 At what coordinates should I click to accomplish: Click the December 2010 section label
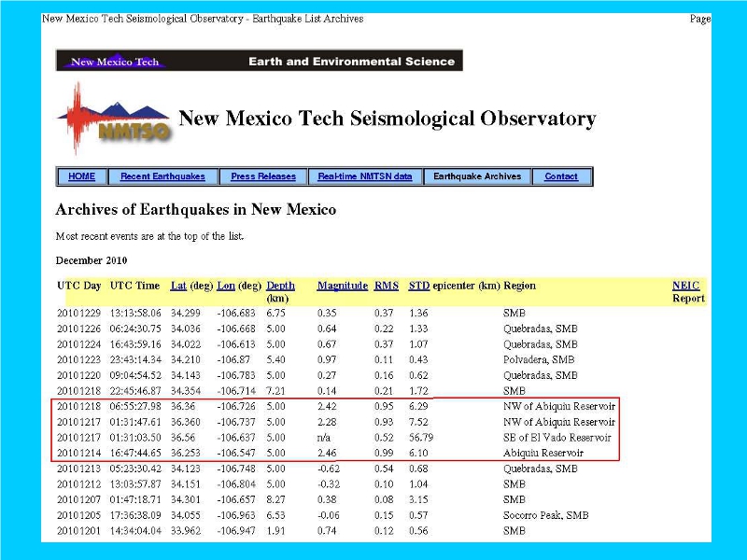(92, 260)
